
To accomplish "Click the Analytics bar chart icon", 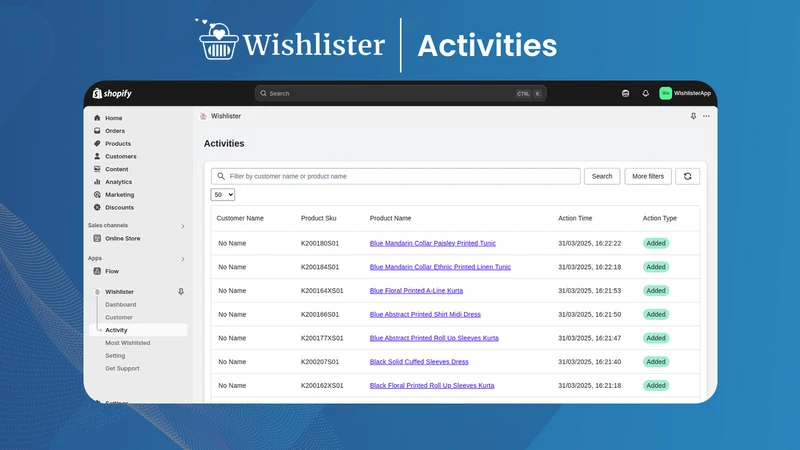I will (x=97, y=182).
